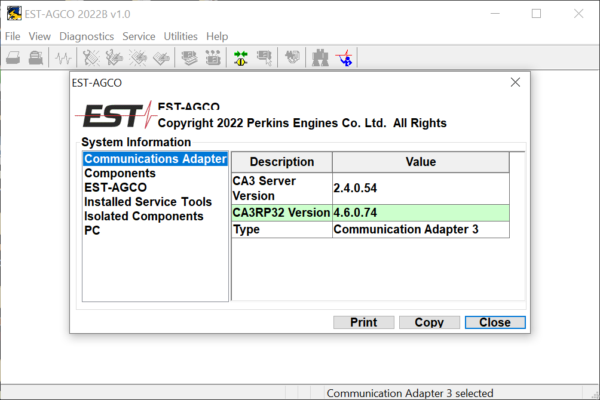Click the Description column header
The image size is (600, 400).
[282, 162]
